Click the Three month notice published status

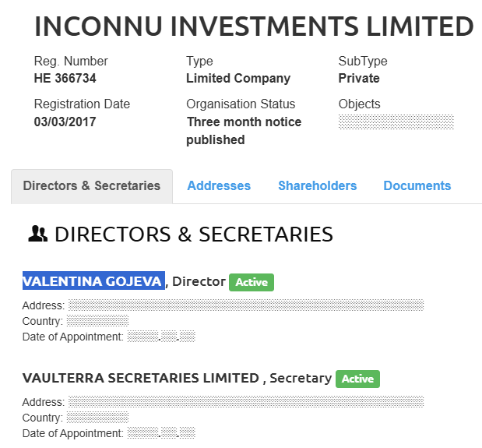click(244, 131)
